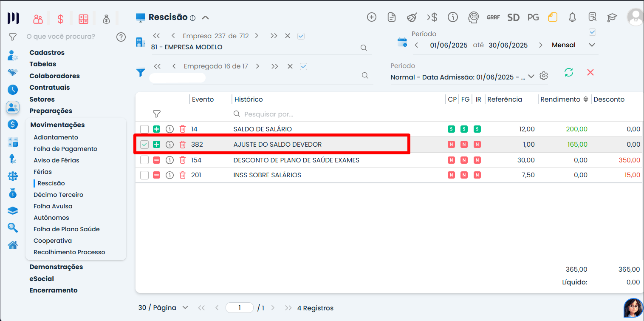Open the Colaboradores menu
The width and height of the screenshot is (644, 321).
pos(54,76)
